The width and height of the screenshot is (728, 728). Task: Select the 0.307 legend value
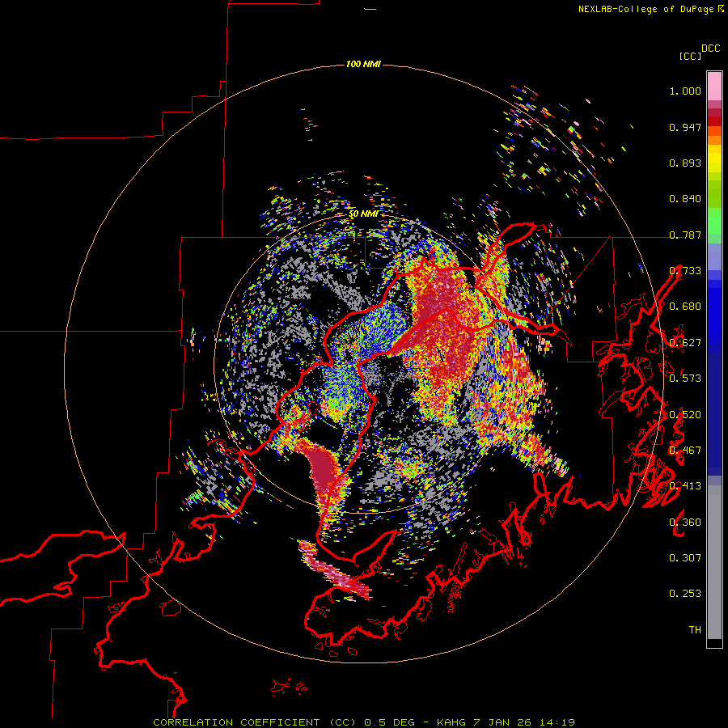[x=685, y=558]
